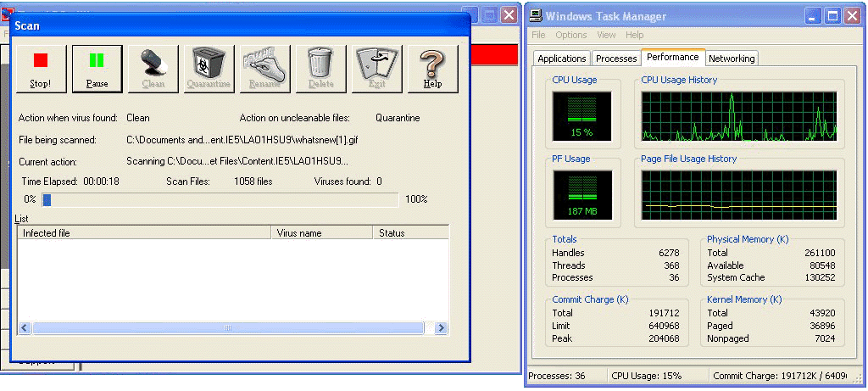Click the Exit door icon
Screen dimensions: 868x391
pyautogui.click(x=376, y=69)
